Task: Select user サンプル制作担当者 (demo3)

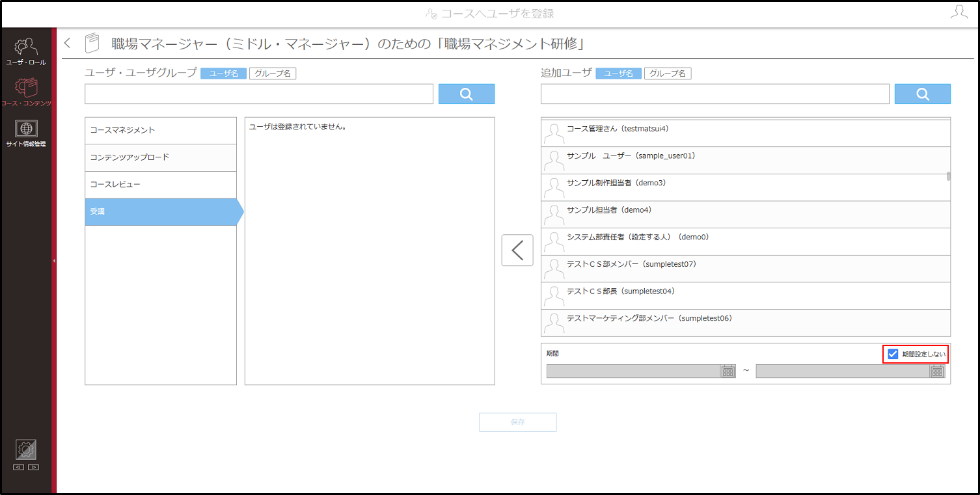Action: pyautogui.click(x=746, y=187)
